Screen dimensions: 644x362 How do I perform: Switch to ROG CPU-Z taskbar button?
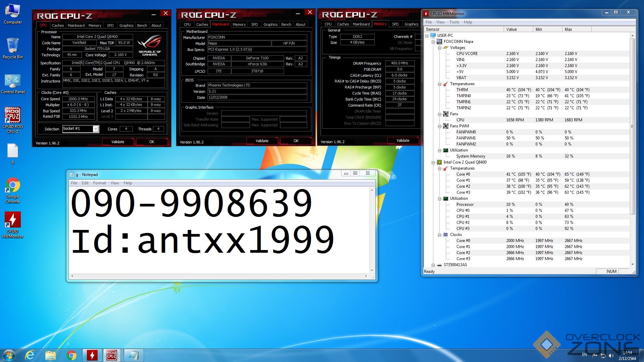coord(112,355)
